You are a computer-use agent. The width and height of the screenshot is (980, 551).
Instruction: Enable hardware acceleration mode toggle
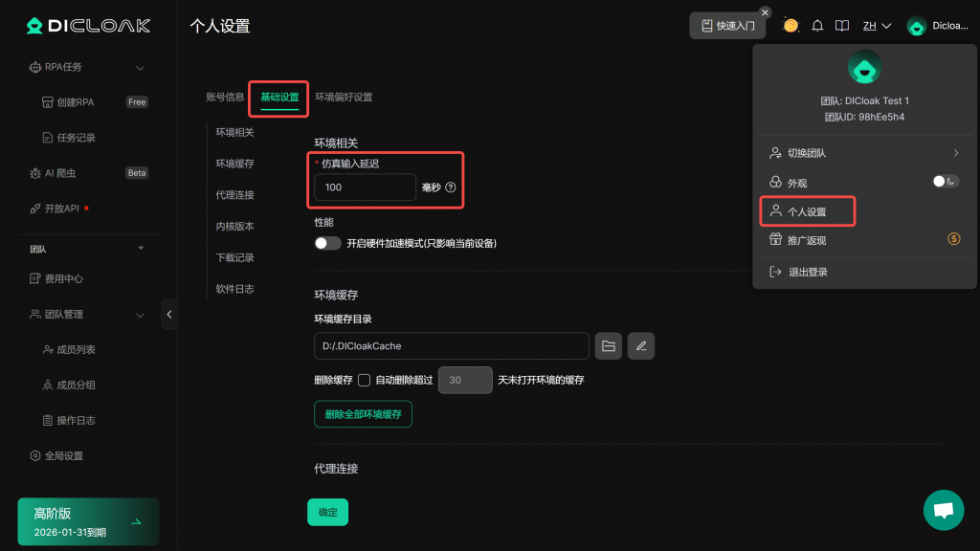328,243
